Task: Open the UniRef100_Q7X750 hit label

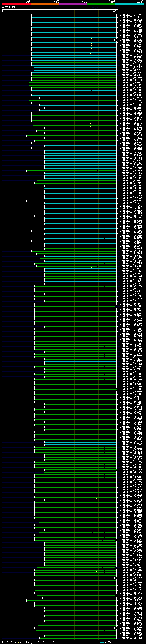Action: click(131, 15)
